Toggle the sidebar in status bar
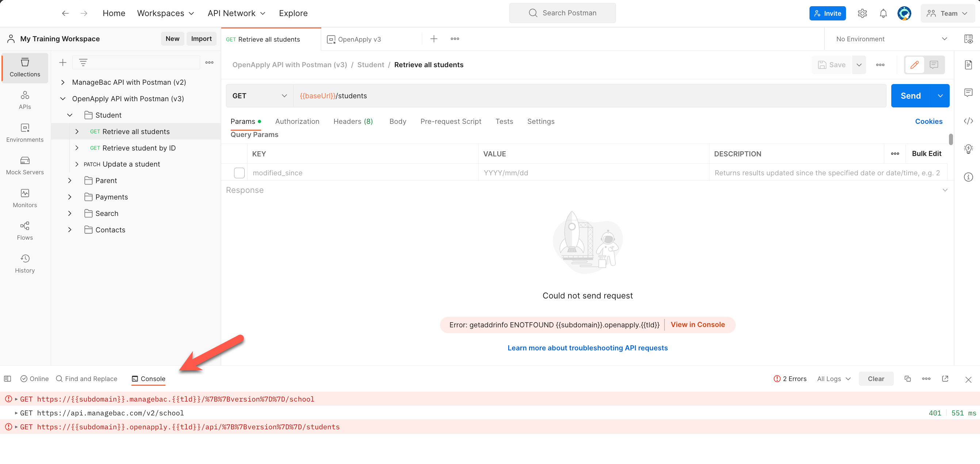980x464 pixels. click(8, 379)
